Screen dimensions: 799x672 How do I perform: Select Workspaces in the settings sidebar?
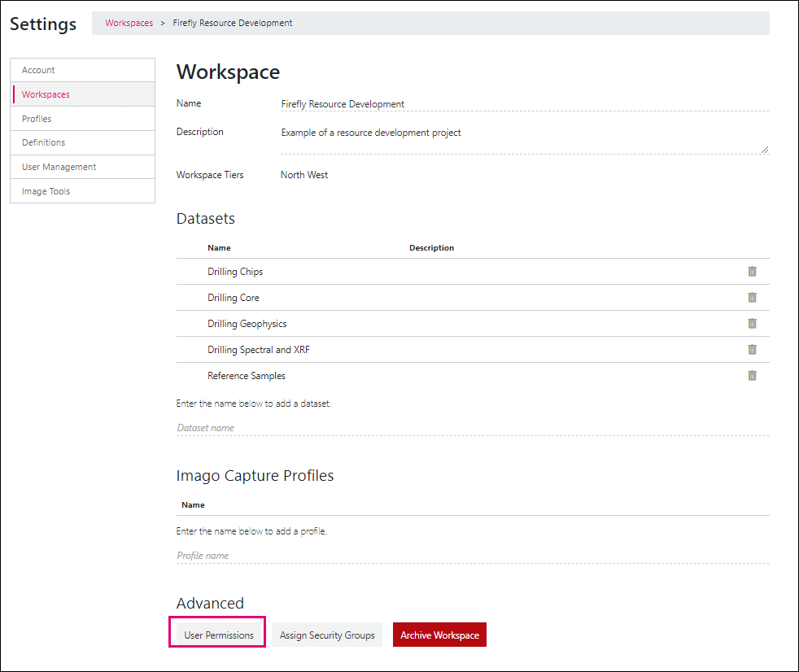(82, 94)
